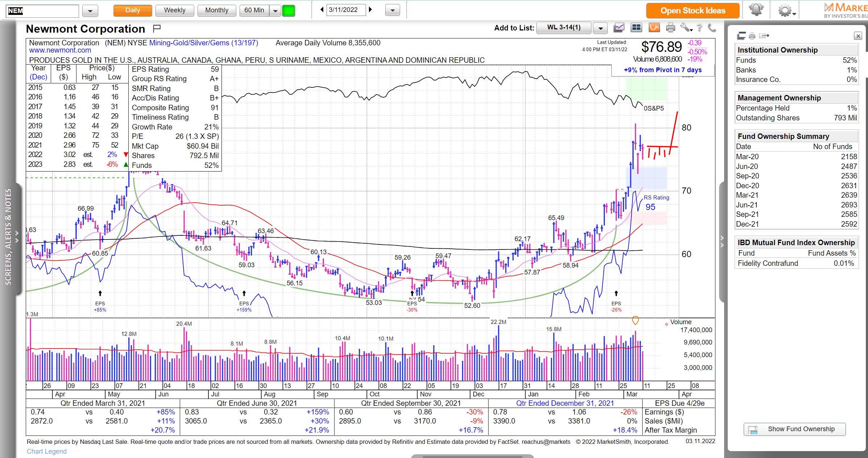Click the alerts bell icon

(x=756, y=10)
